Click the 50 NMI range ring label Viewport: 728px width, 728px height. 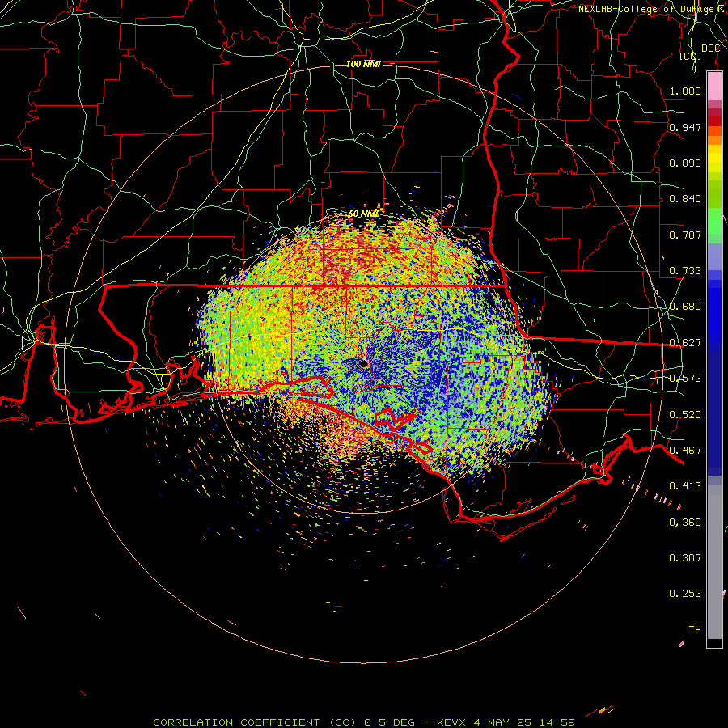point(364,214)
